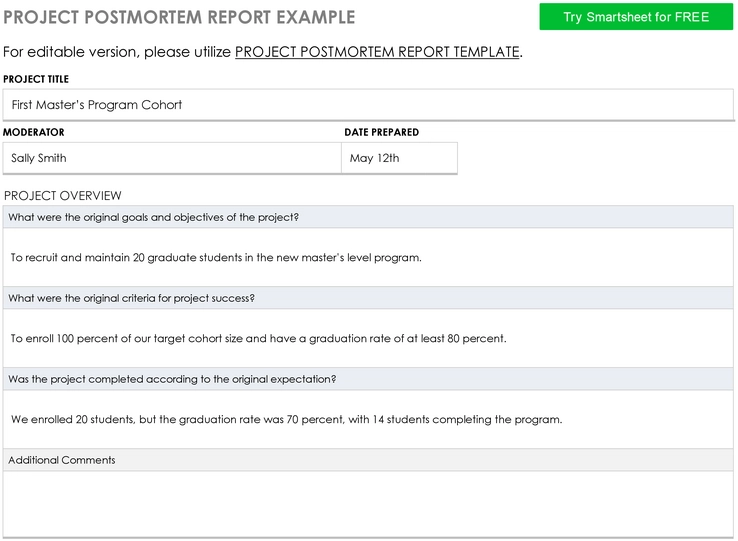Select the PROJECT OVERVIEW section heading

click(x=63, y=195)
